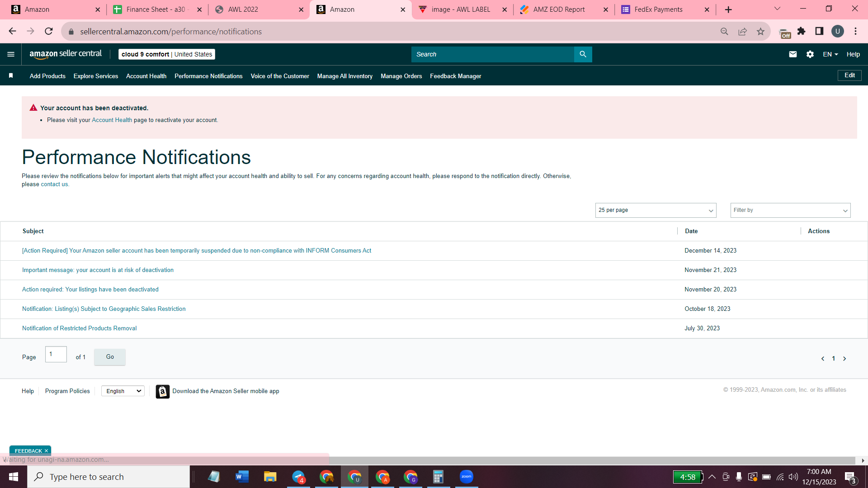
Task: Switch to the FedEx Payments tab
Action: pos(665,9)
